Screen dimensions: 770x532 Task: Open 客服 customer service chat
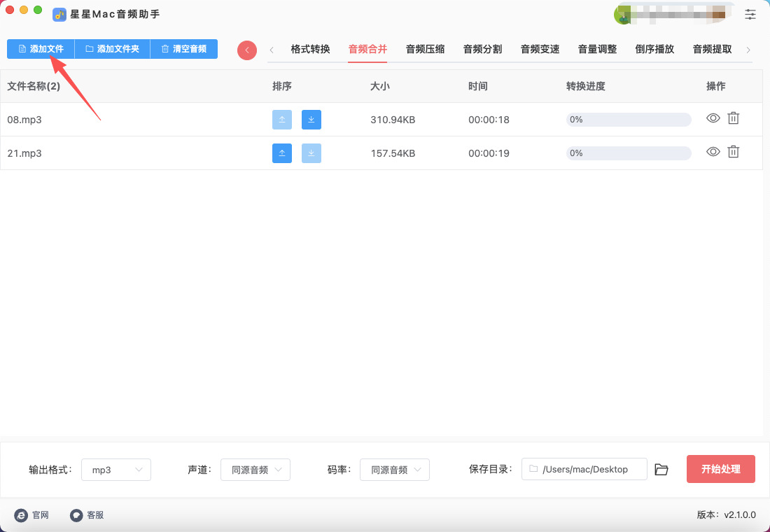pyautogui.click(x=87, y=515)
